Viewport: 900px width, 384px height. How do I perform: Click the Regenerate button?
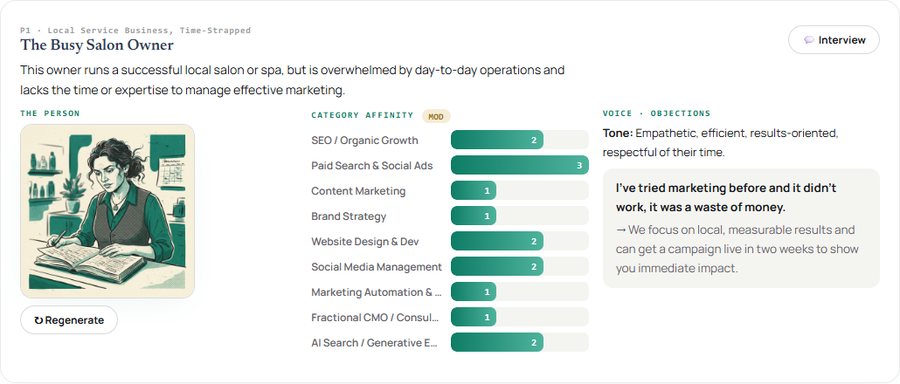point(69,320)
